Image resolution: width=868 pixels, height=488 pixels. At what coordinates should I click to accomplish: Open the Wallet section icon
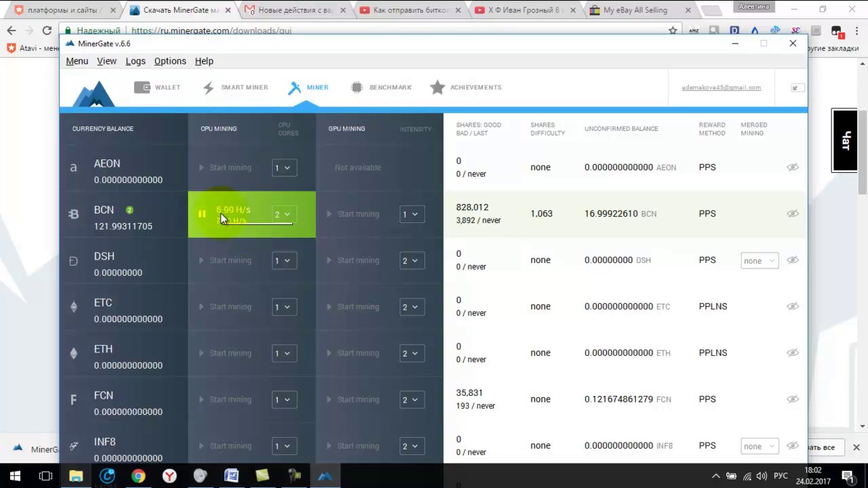coord(142,87)
